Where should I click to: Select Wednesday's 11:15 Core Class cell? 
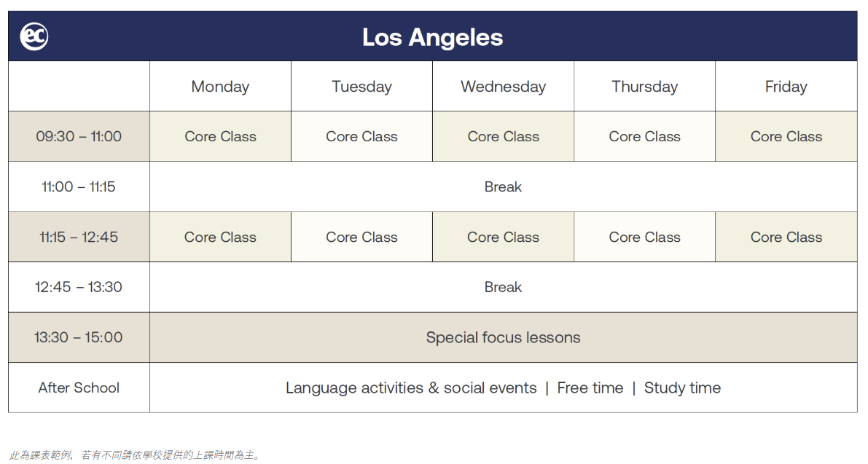(503, 237)
